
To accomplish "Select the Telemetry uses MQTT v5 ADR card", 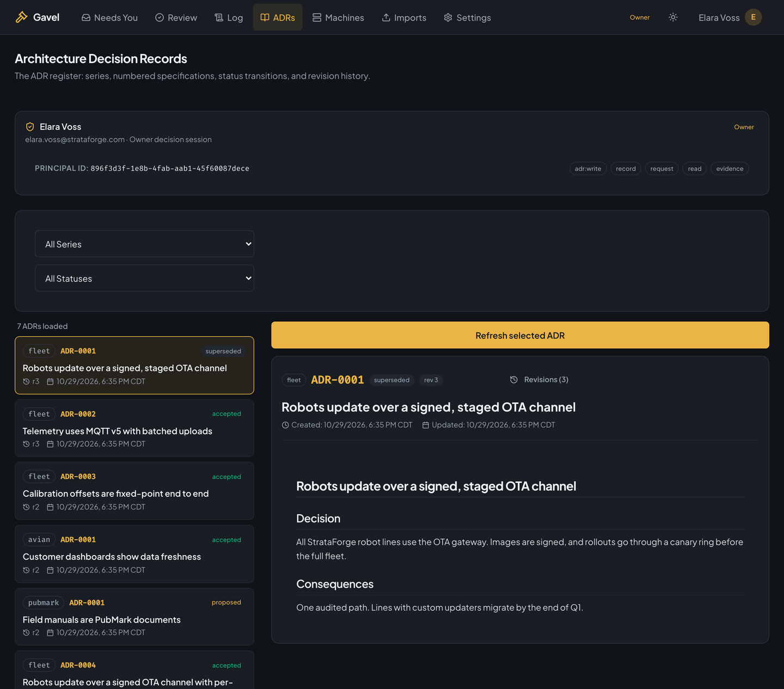I will [x=134, y=428].
